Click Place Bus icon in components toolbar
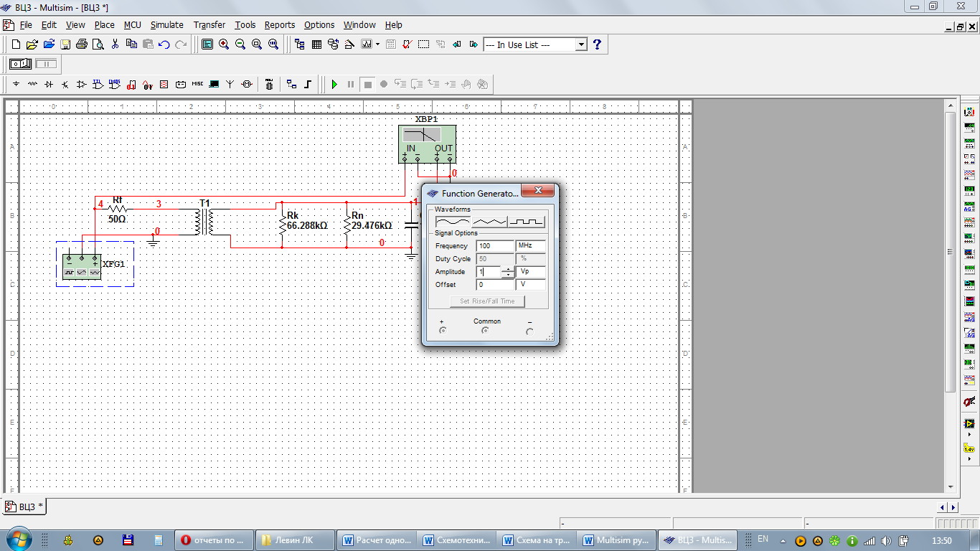This screenshot has height=551, width=980. (x=308, y=84)
